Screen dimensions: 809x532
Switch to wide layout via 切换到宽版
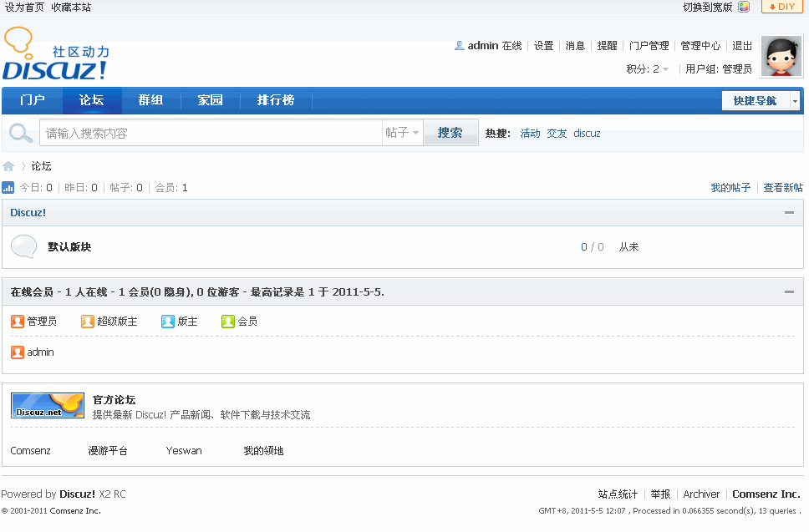(707, 8)
